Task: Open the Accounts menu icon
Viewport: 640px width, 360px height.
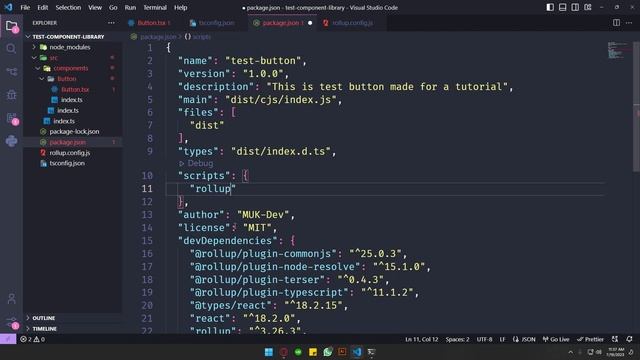Action: [11, 298]
